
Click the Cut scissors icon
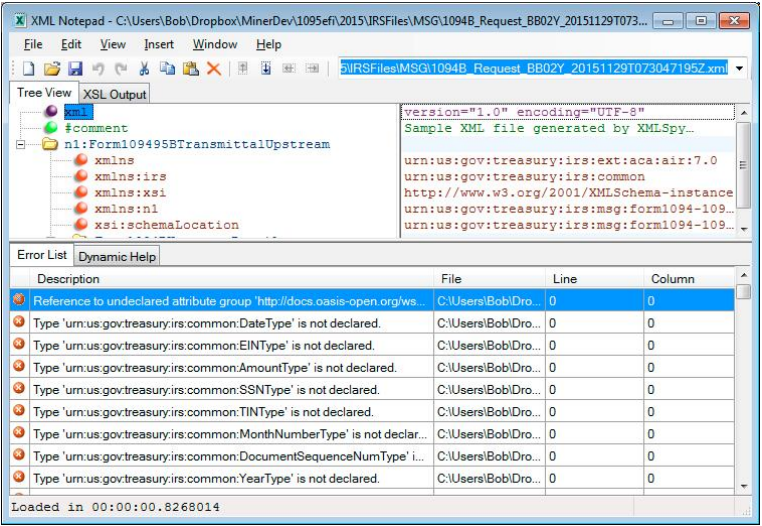point(144,69)
